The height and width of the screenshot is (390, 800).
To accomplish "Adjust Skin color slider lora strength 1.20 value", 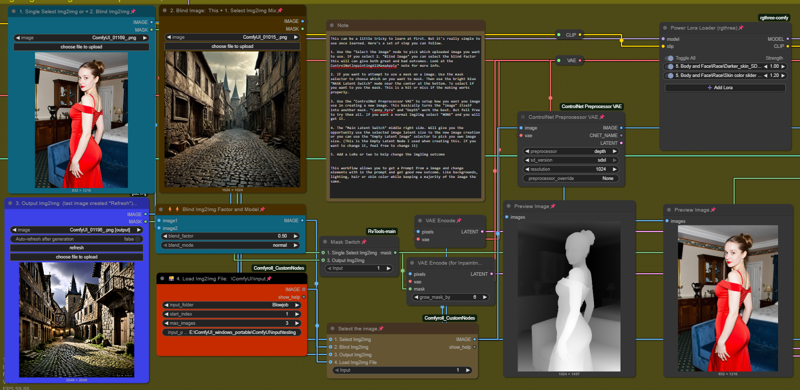I will [x=774, y=76].
